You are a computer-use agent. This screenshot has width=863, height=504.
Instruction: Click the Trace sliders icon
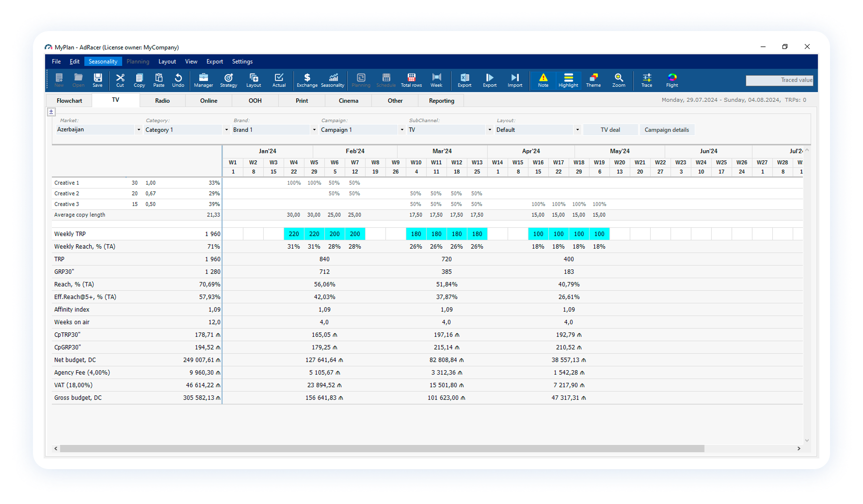[647, 80]
